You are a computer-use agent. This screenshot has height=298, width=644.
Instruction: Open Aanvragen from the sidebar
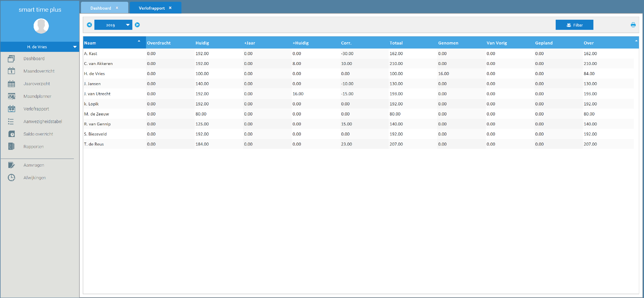34,165
